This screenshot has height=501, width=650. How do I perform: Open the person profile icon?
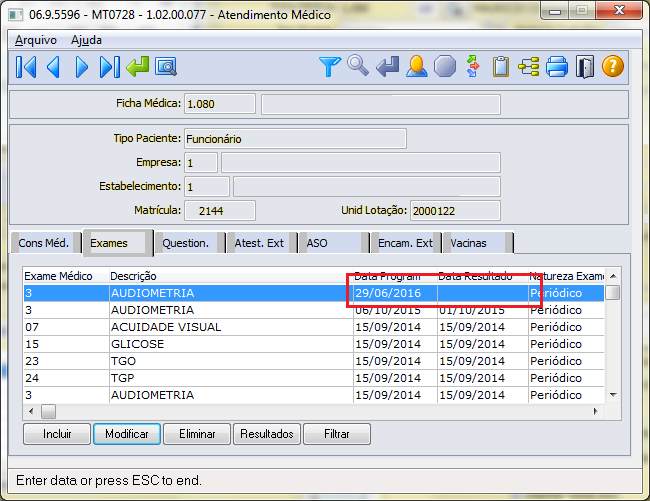click(x=417, y=66)
